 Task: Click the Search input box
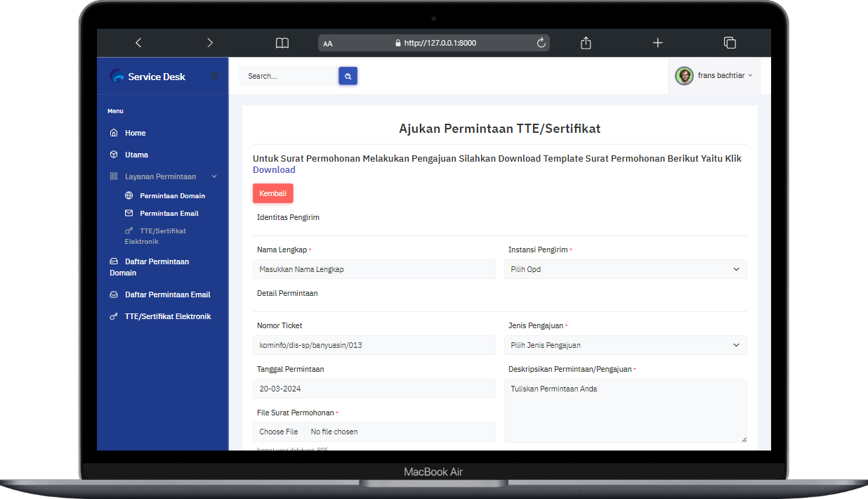point(289,76)
